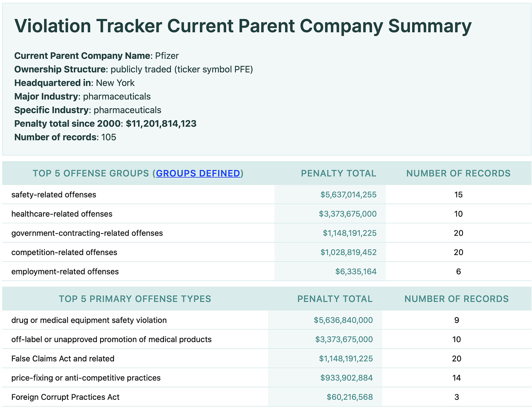Click the 'competition-related offenses' row label
532x410 pixels.
tap(64, 253)
